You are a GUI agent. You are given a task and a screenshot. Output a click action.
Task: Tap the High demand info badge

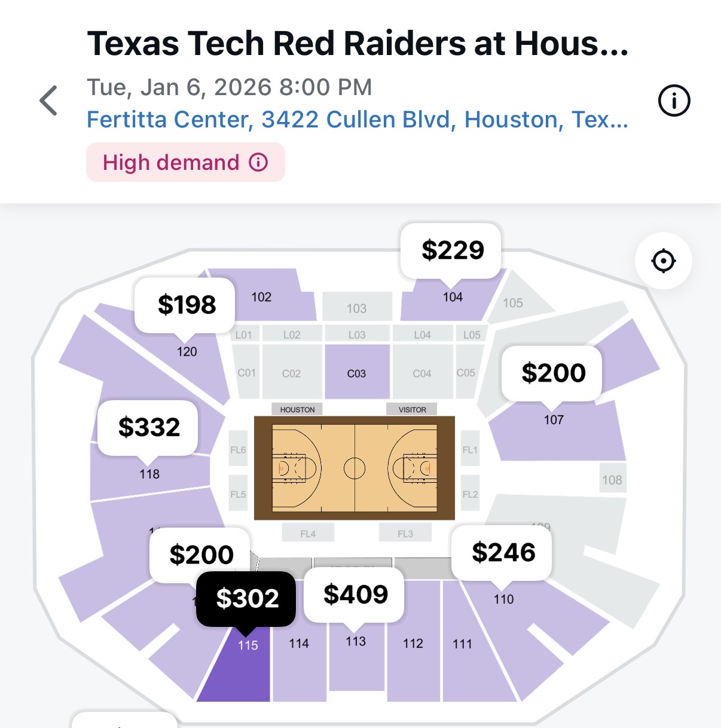(185, 162)
